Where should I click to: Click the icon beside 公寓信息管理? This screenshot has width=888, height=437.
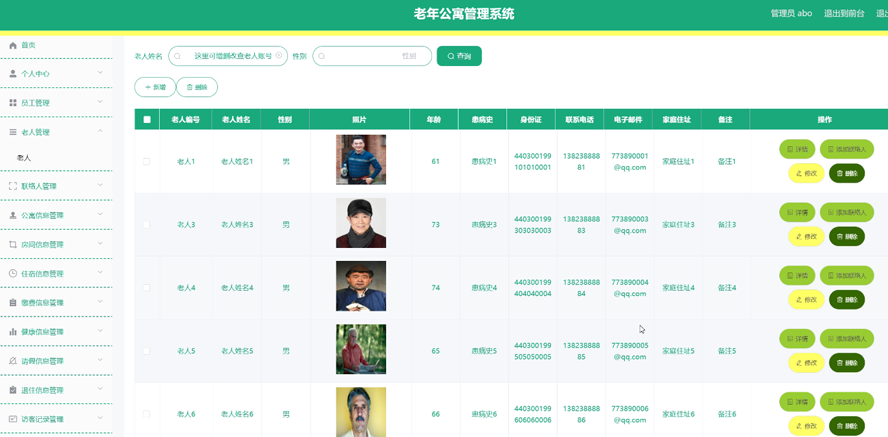pyautogui.click(x=13, y=215)
